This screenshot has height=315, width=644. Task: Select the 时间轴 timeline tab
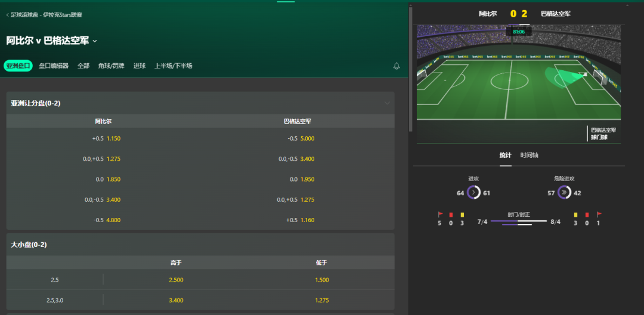[530, 155]
